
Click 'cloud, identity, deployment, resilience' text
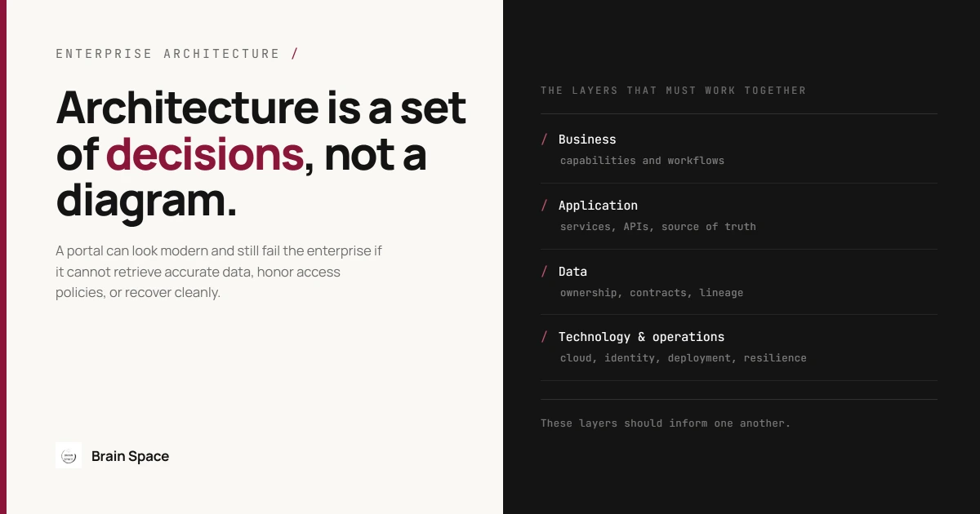pos(684,358)
